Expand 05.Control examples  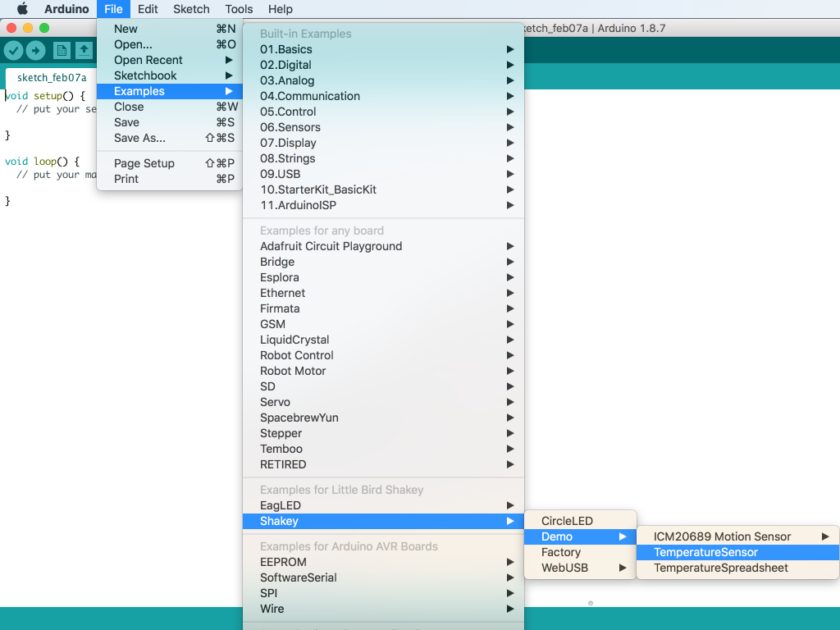click(x=384, y=112)
